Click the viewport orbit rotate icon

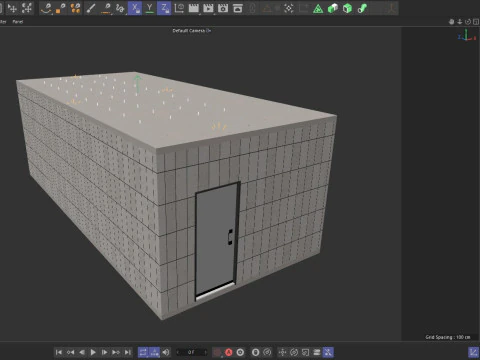click(468, 22)
